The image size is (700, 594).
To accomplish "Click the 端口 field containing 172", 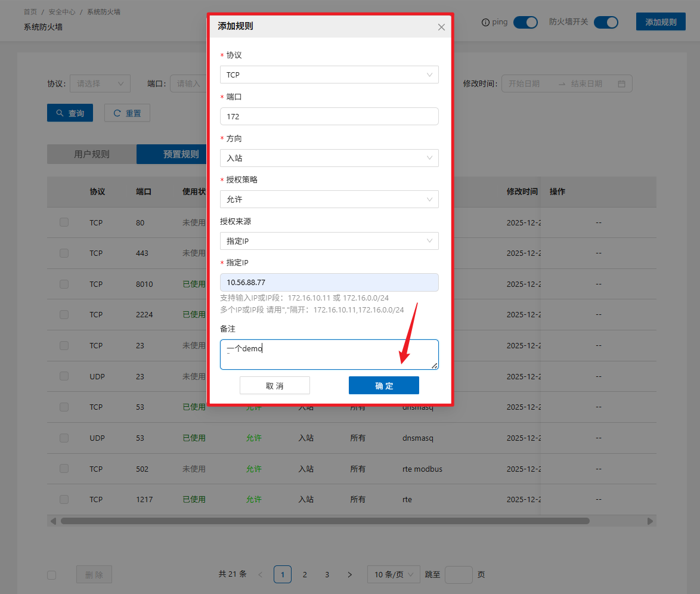I will tap(329, 116).
